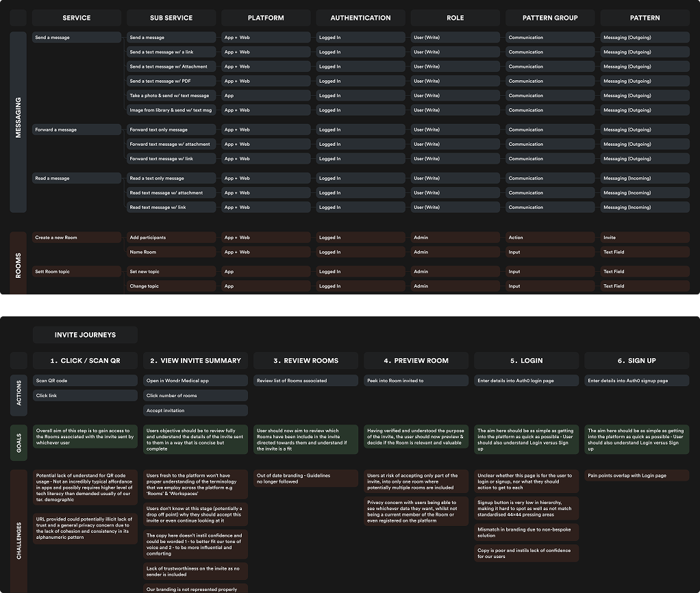
Task: Select the INVITE JOURNEYS title block
Action: pyautogui.click(x=85, y=335)
